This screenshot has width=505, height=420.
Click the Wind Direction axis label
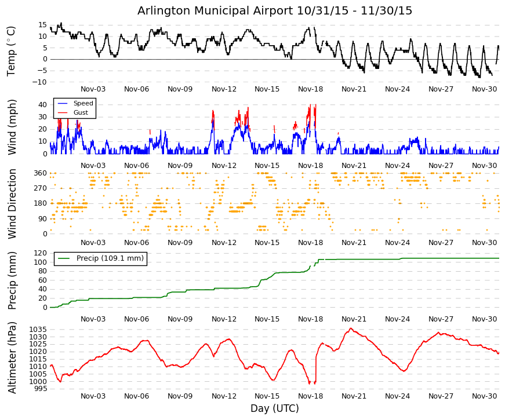11,204
